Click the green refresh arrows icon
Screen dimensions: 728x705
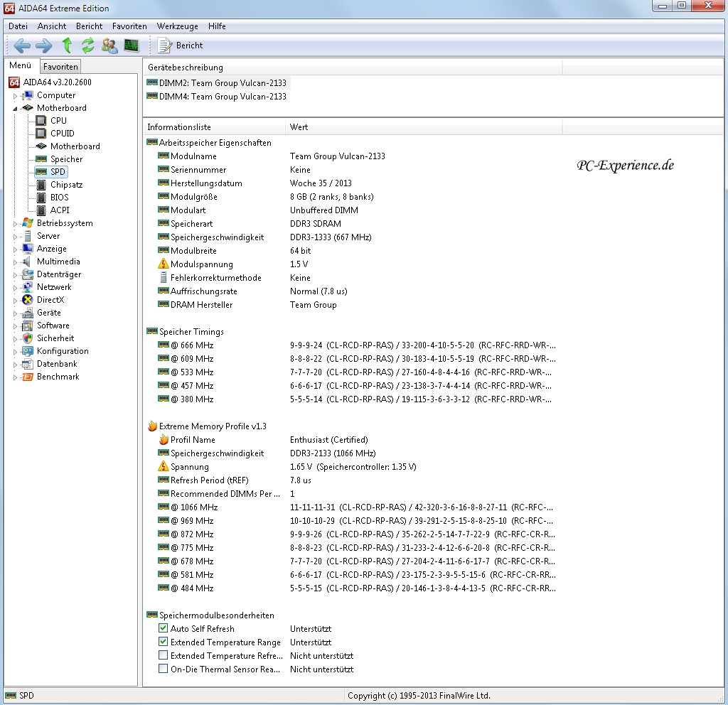[x=88, y=46]
